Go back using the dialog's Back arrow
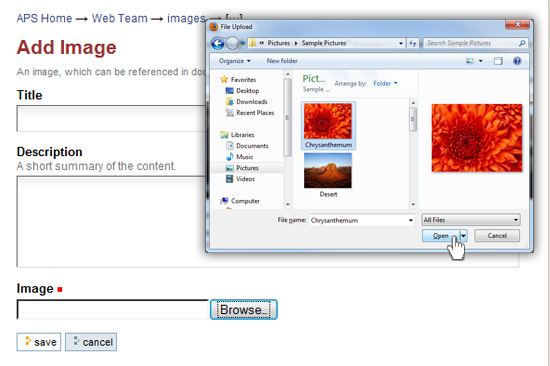Image resolution: width=550 pixels, height=366 pixels. [x=218, y=44]
